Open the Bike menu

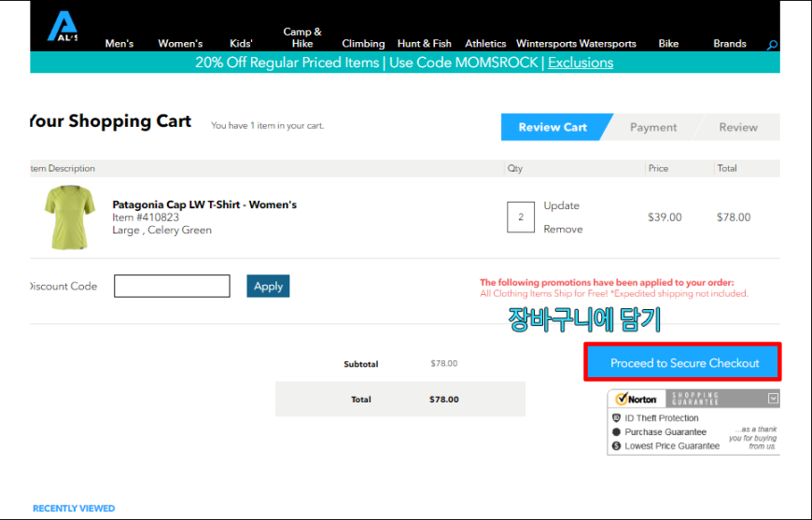point(668,44)
